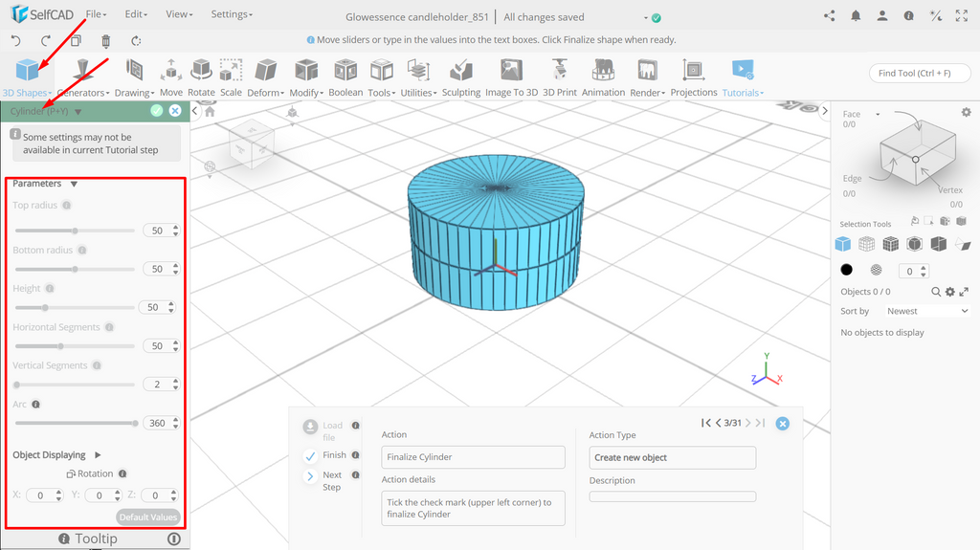980x550 pixels.
Task: Collapse the right panel with chevron
Action: point(825,111)
